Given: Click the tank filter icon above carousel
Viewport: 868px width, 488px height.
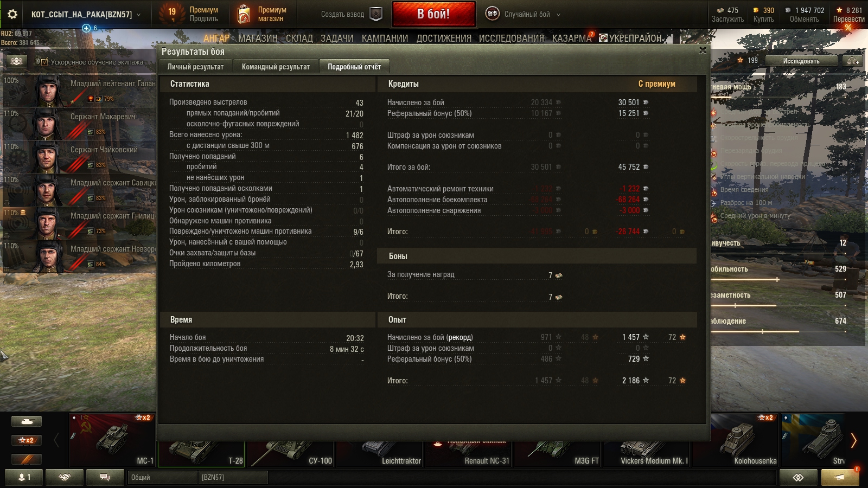Looking at the screenshot, I should (27, 421).
